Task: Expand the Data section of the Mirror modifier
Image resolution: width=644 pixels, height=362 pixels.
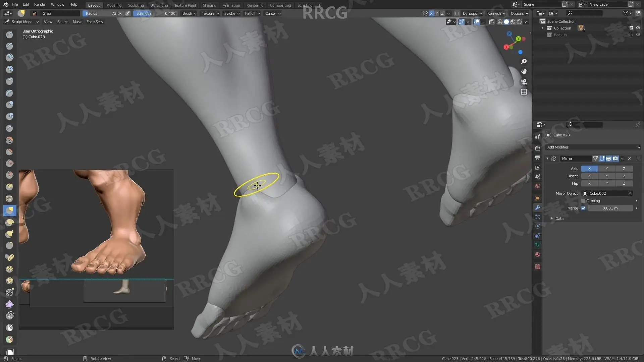Action: pos(552,219)
